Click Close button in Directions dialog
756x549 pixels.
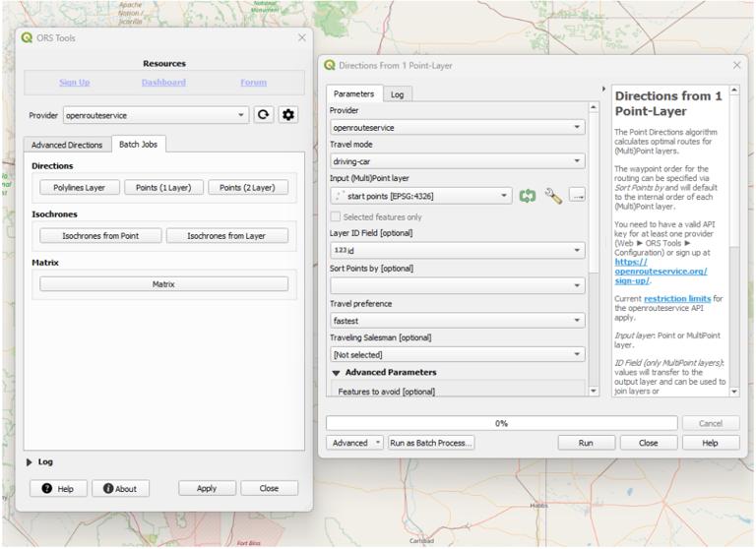click(649, 443)
